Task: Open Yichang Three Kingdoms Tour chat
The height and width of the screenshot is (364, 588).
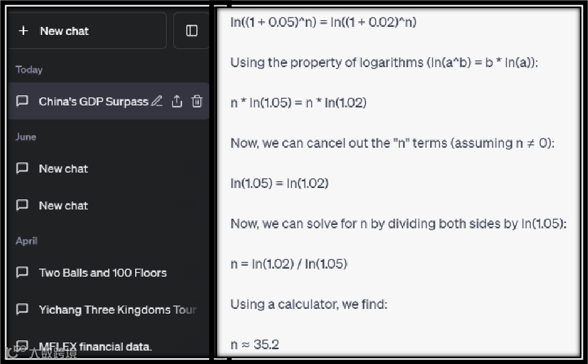Action: tap(117, 310)
